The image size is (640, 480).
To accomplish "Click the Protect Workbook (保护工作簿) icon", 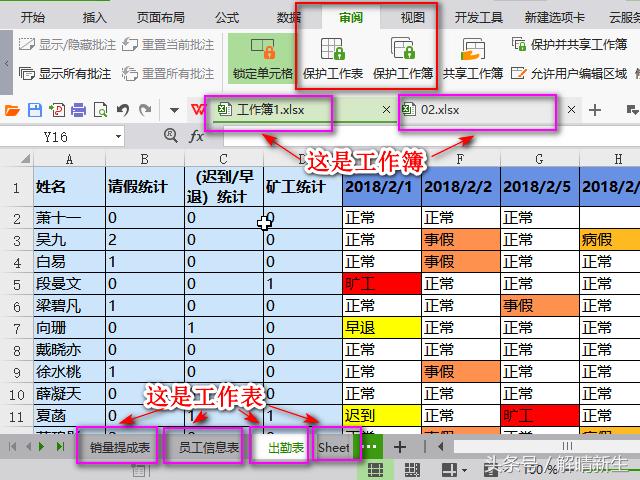I will tap(402, 48).
